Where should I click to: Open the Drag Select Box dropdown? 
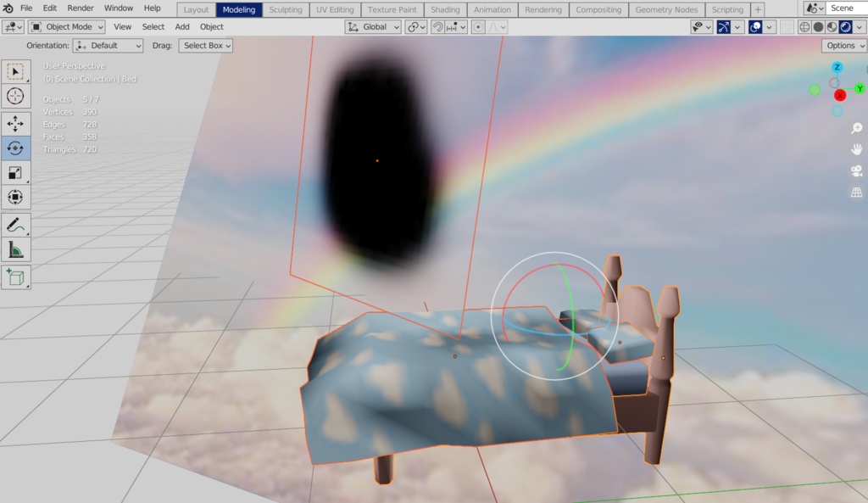[205, 46]
